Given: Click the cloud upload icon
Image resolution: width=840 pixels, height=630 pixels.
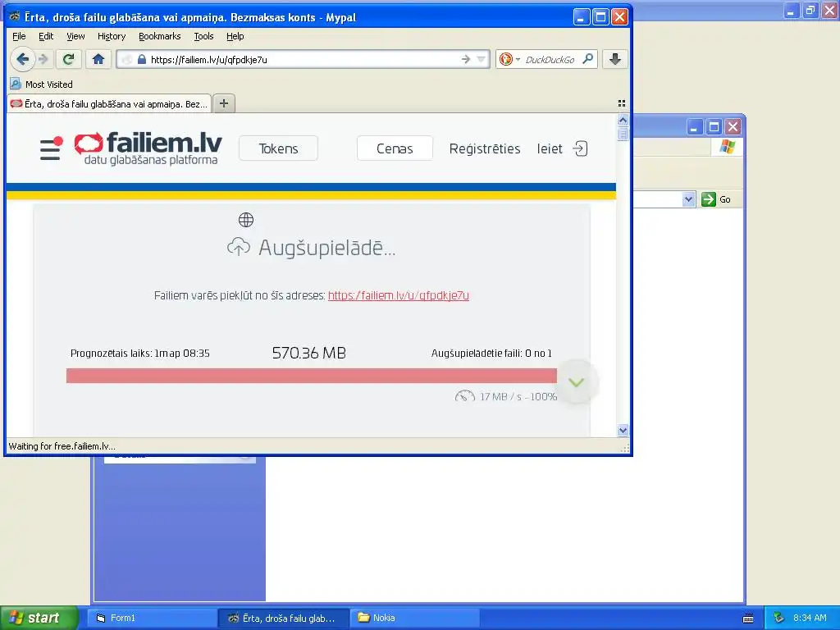Looking at the screenshot, I should click(239, 247).
